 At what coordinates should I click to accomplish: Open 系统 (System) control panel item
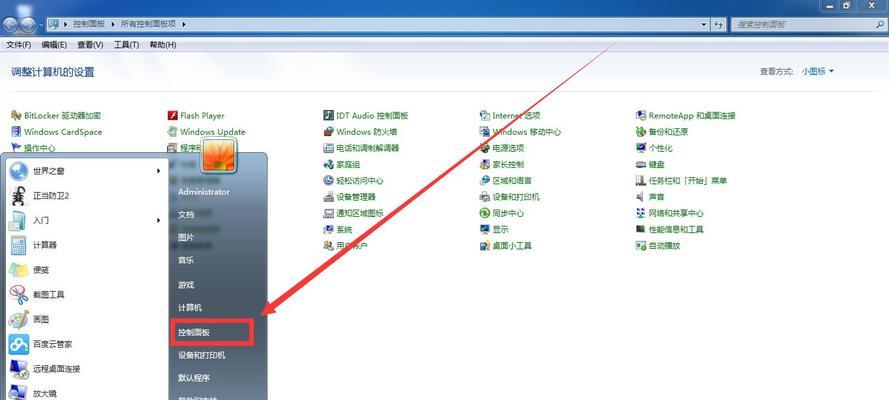pos(338,229)
